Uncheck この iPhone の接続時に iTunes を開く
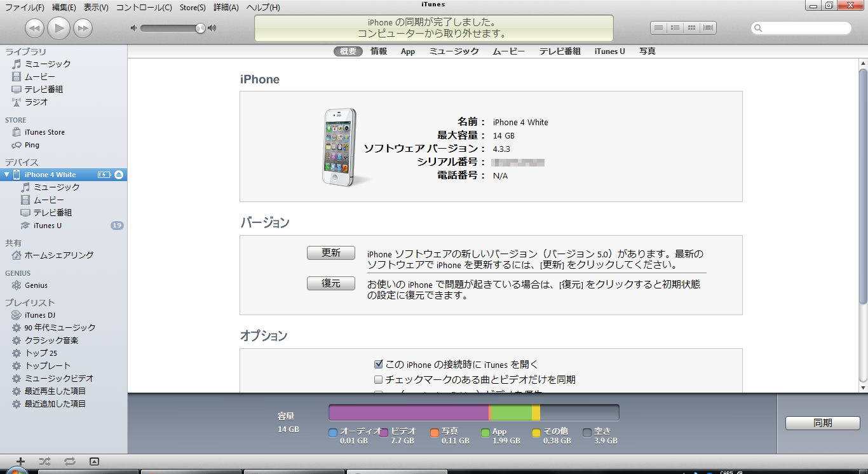Screen dimensions: 868x474 379,365
